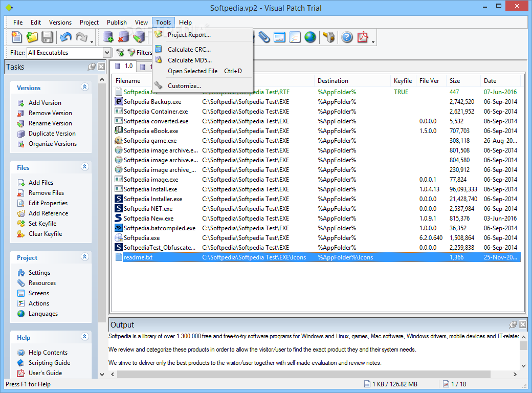Choose Project Report from Tools menu
The image size is (532, 393).
coord(203,35)
